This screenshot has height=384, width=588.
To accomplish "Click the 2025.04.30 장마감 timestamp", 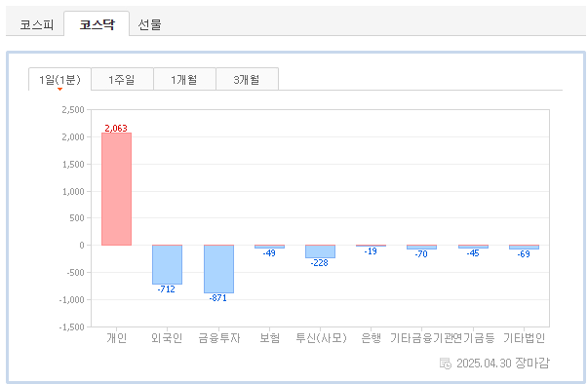I will pyautogui.click(x=503, y=363).
